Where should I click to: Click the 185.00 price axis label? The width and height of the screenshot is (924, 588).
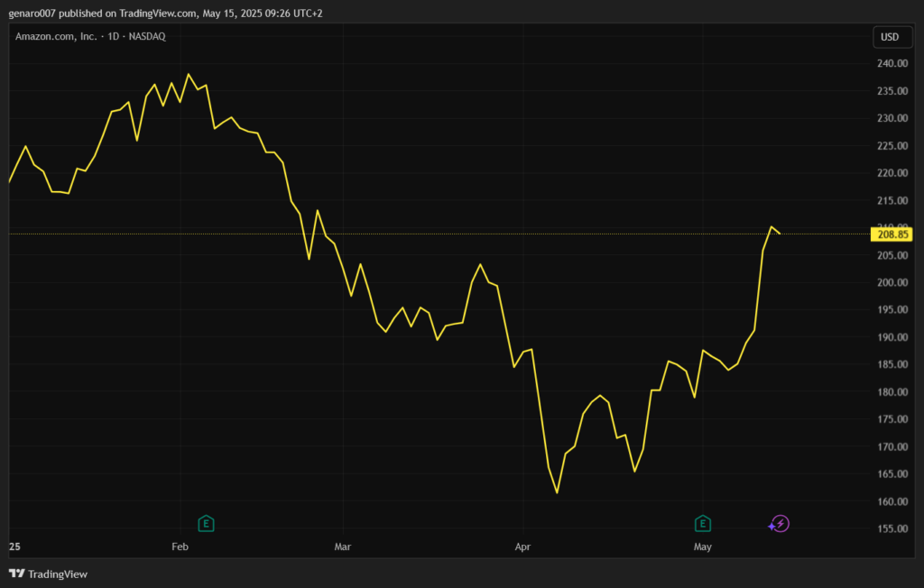coord(892,364)
